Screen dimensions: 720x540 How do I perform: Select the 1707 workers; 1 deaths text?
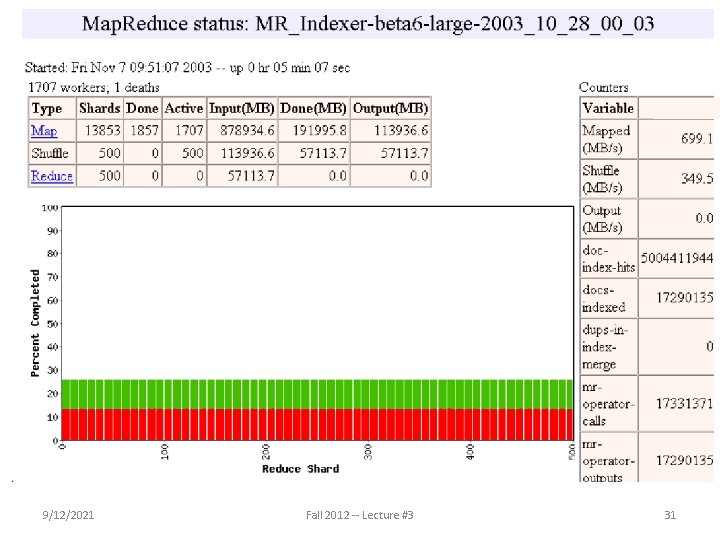pyautogui.click(x=94, y=87)
